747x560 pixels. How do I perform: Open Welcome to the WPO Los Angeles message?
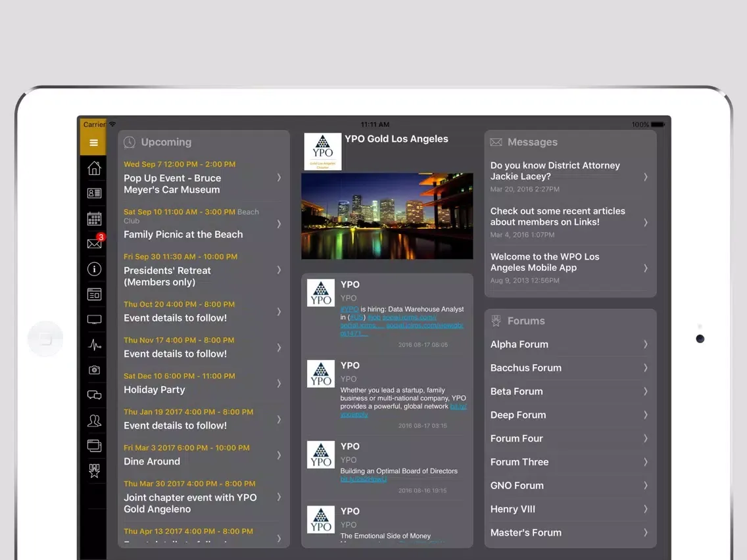coord(570,268)
